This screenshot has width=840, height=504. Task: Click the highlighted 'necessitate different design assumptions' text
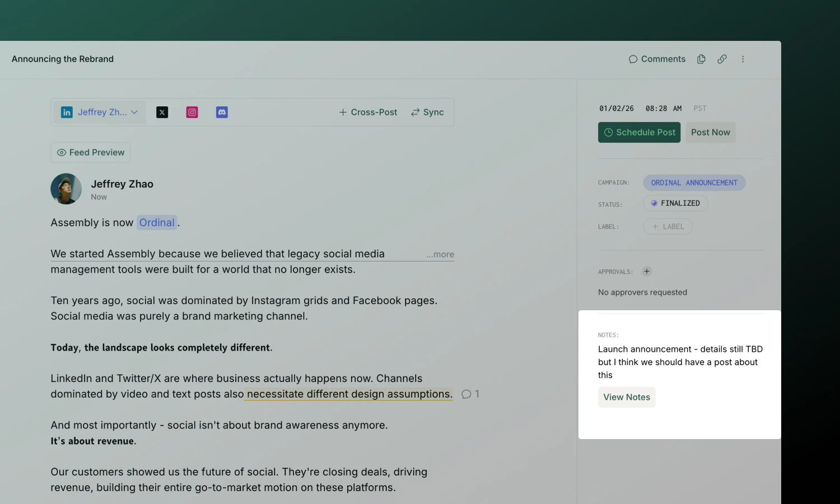click(349, 394)
